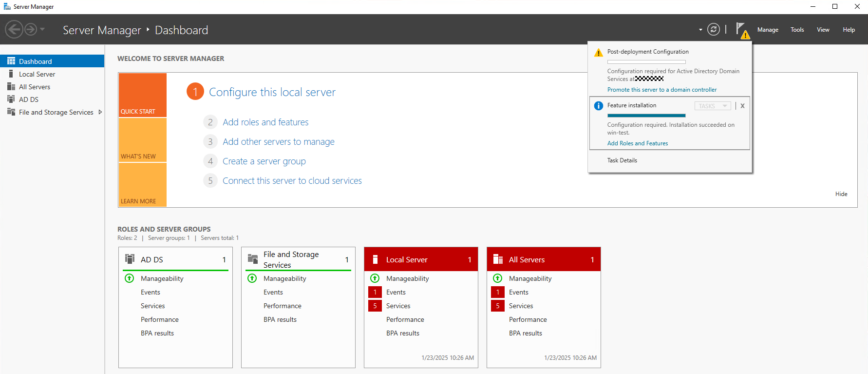Viewport: 868px width, 374px height.
Task: Click the File and Storage tile icon
Action: [x=252, y=259]
